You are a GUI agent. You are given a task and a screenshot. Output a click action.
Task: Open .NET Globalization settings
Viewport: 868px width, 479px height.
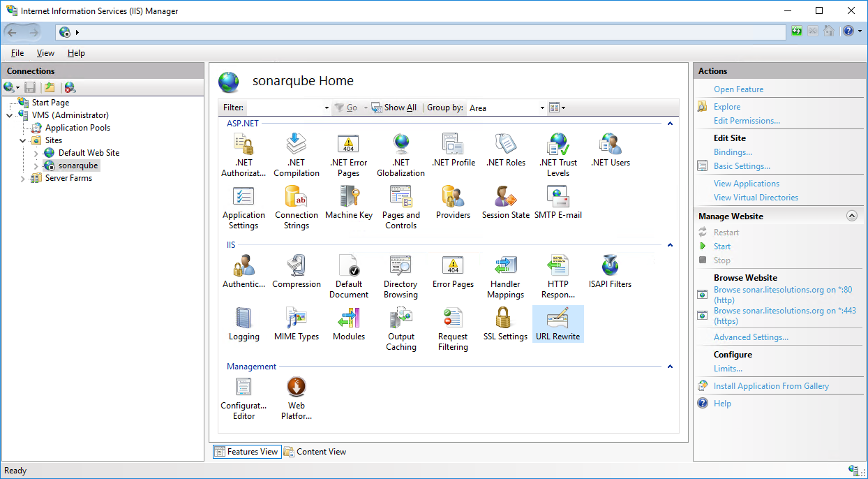(x=401, y=154)
